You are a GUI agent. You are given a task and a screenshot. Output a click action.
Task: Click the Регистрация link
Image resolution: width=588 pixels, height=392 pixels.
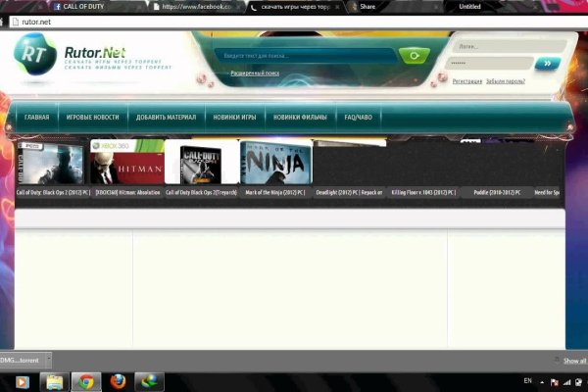pos(466,81)
